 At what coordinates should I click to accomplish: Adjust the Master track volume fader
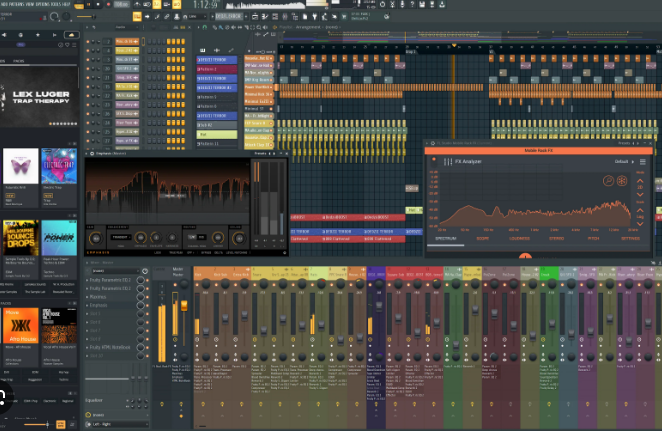point(184,306)
